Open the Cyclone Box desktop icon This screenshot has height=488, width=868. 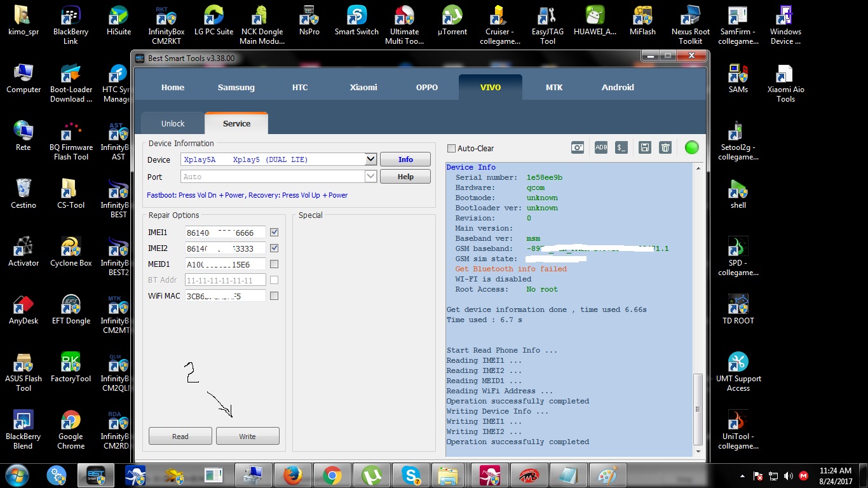(71, 252)
